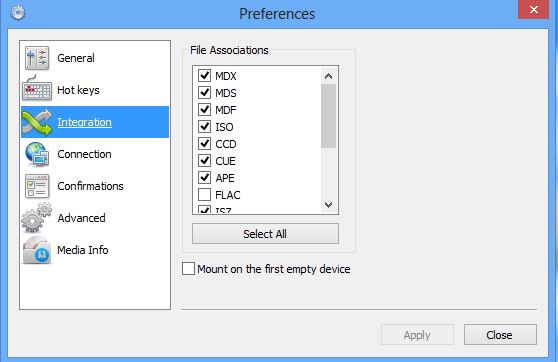Click the Close button at bottom

coord(500,335)
